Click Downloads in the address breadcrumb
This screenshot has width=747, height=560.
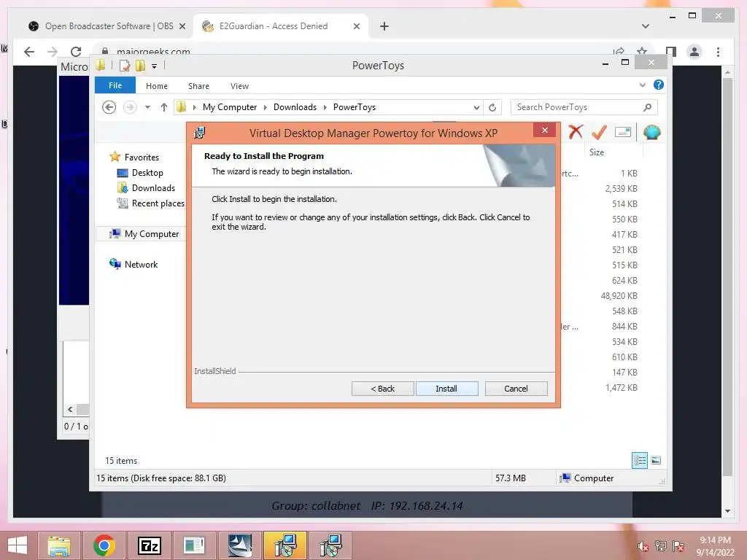(295, 107)
